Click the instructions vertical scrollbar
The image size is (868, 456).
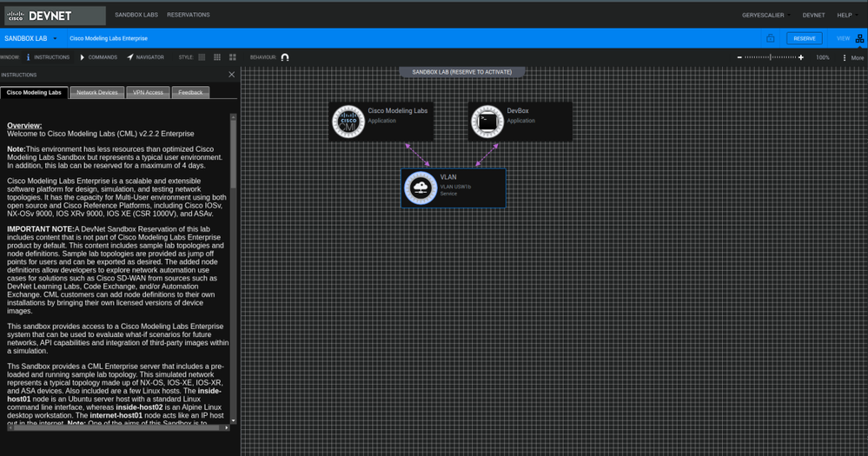pos(233,155)
